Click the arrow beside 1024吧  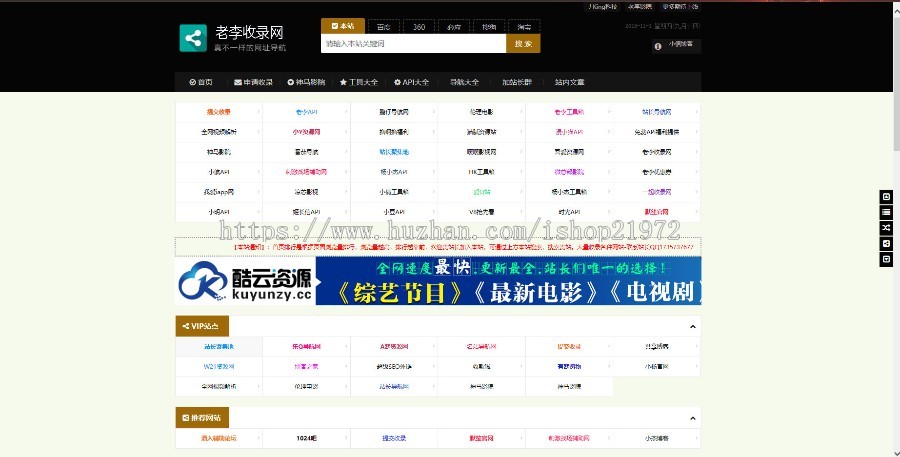pos(346,438)
